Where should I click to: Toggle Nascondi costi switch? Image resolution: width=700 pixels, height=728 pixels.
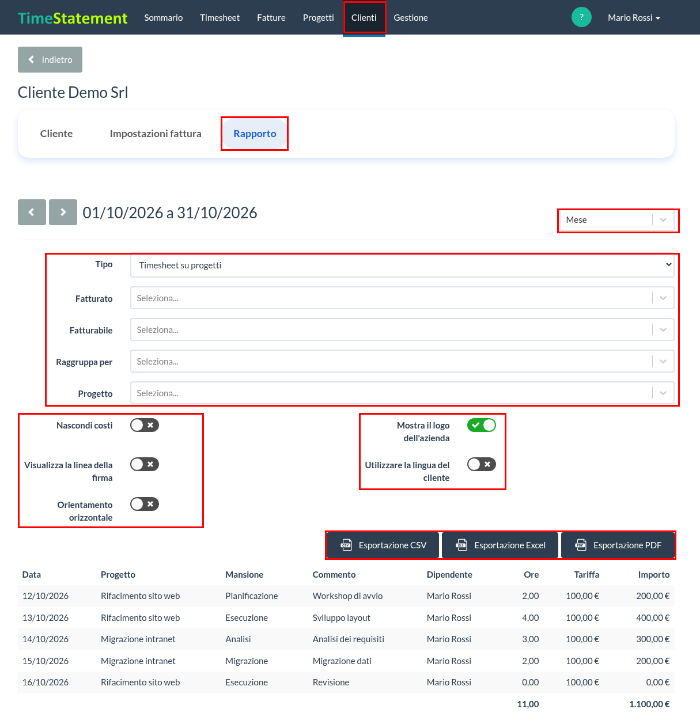click(144, 425)
